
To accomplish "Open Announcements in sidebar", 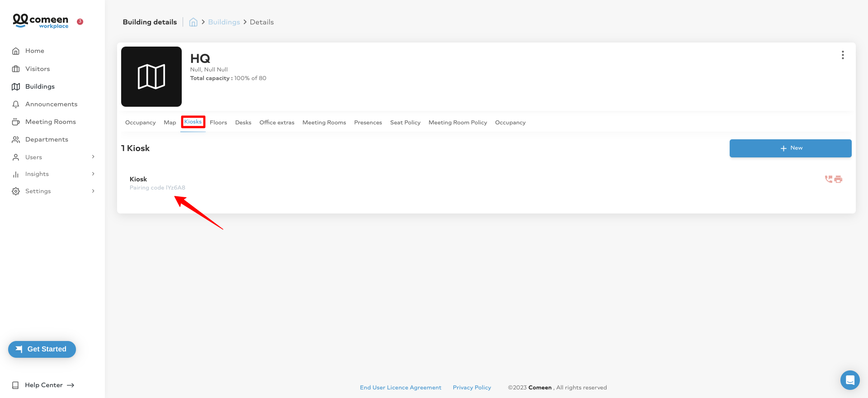I will coord(52,104).
